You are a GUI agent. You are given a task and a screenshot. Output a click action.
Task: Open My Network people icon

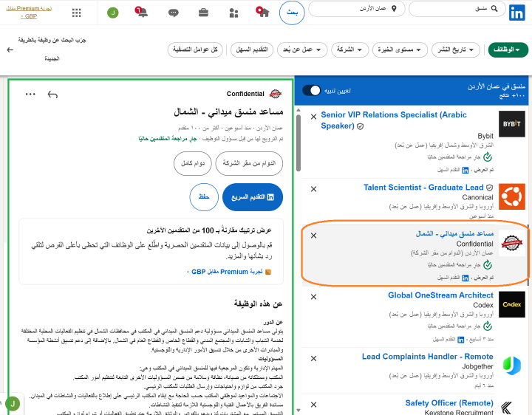(233, 13)
